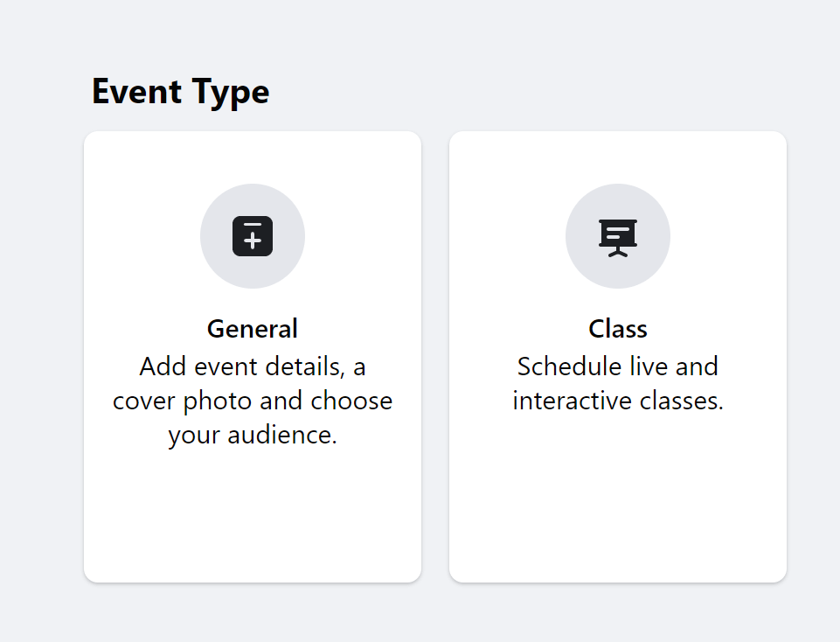Click blank space above Class card icon

click(618, 157)
